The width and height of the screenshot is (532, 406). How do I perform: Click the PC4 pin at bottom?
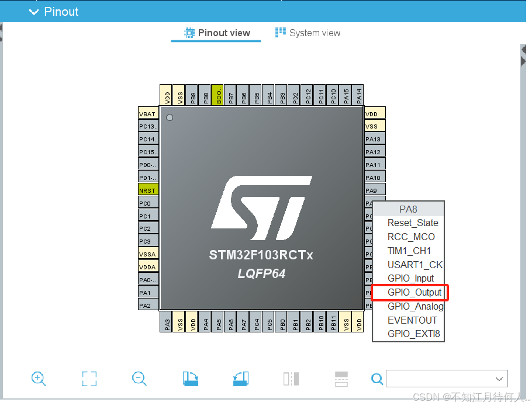[x=255, y=322]
